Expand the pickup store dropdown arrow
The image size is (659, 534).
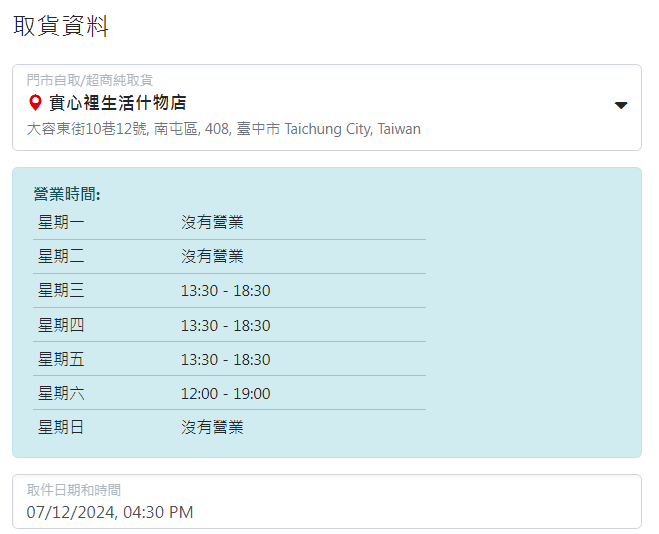[621, 105]
